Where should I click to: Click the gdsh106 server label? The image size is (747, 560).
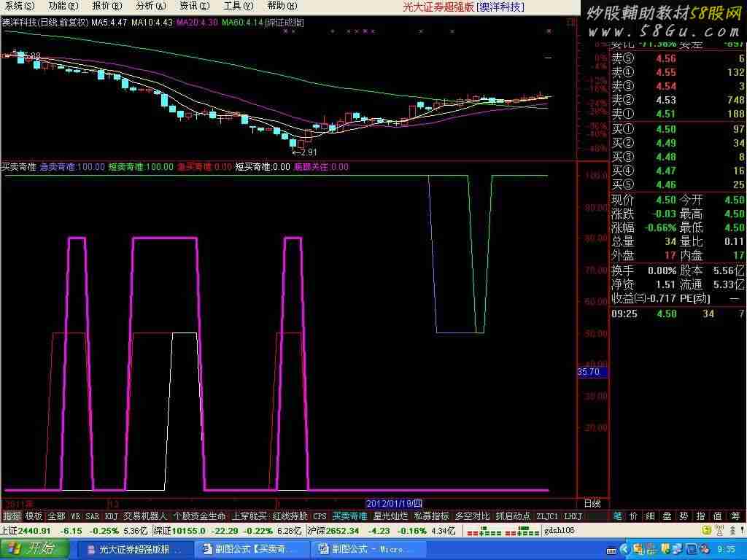560,531
